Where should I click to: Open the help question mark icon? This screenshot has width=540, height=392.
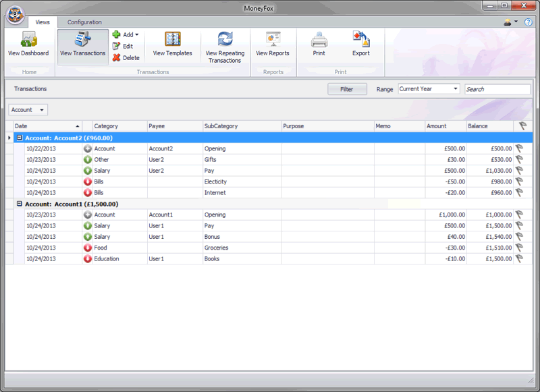pyautogui.click(x=528, y=22)
